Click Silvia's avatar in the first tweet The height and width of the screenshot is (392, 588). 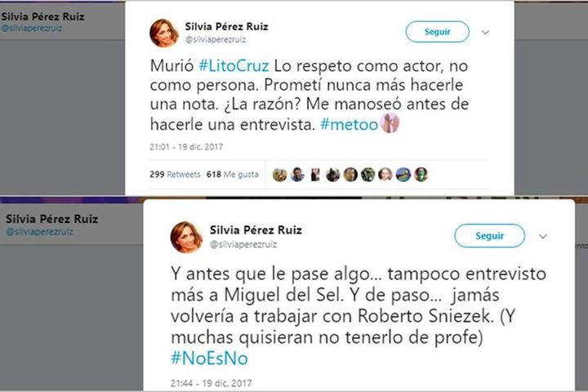164,33
